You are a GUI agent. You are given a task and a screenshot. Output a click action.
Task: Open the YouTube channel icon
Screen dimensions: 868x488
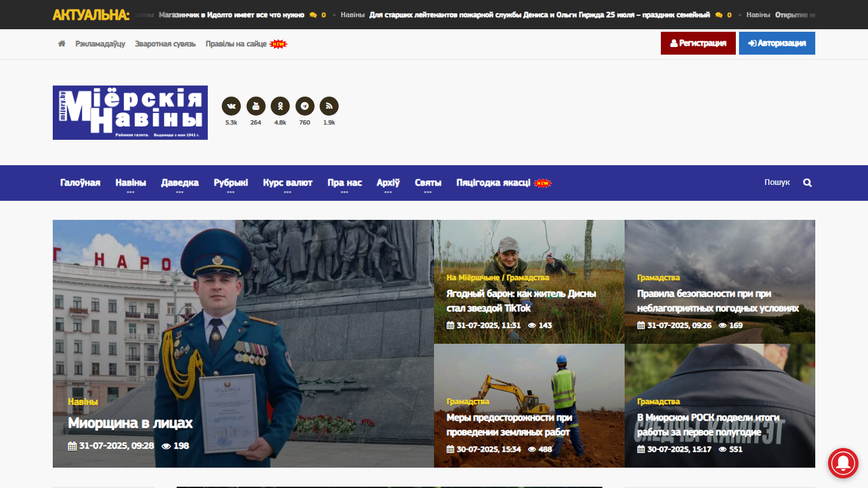[x=256, y=106]
